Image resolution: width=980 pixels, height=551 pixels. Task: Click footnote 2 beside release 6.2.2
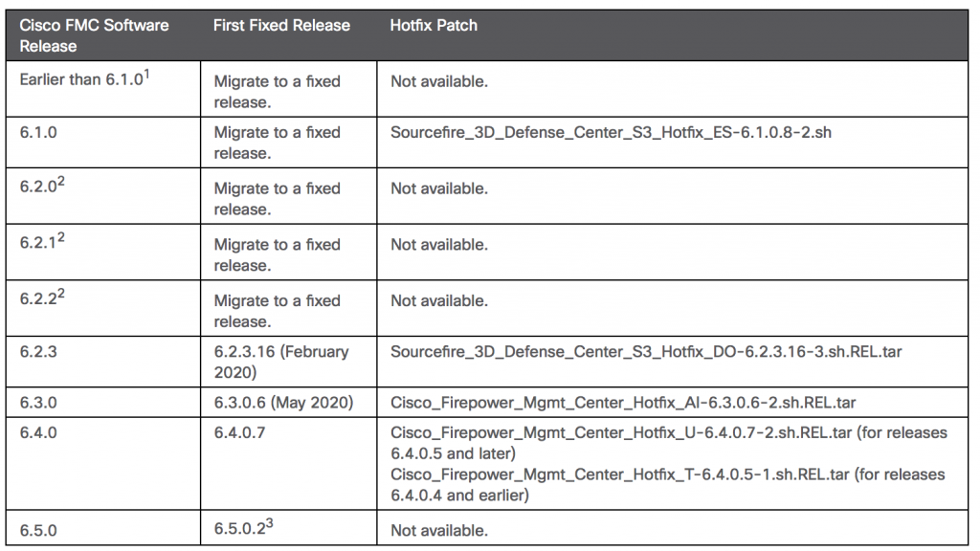coord(61,294)
